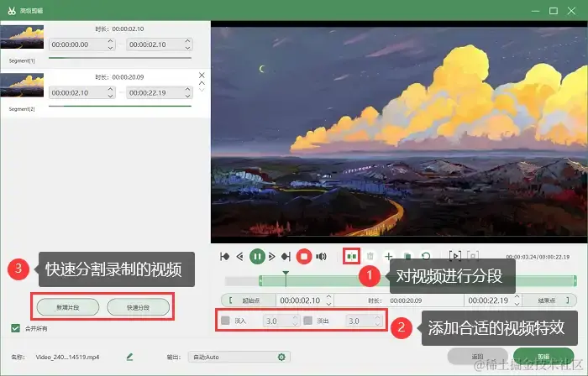The width and height of the screenshot is (588, 376).
Task: Click the right green trim handle
Action: pyautogui.click(x=575, y=280)
